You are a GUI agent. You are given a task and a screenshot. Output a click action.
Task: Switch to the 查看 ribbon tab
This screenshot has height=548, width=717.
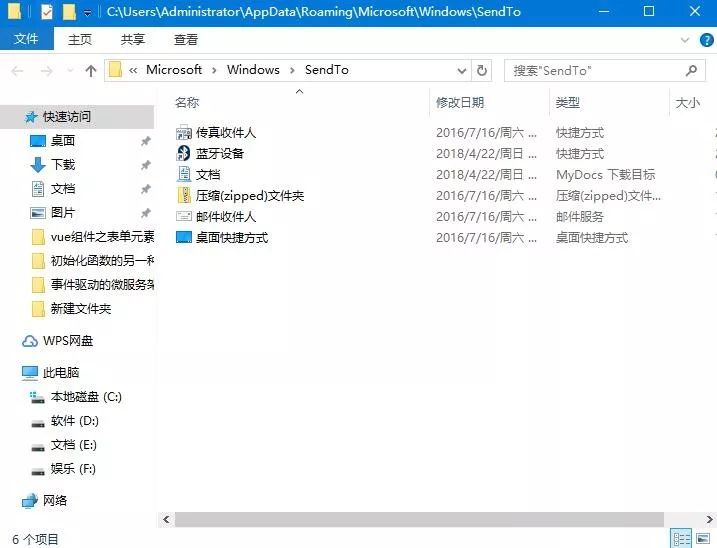coord(186,39)
